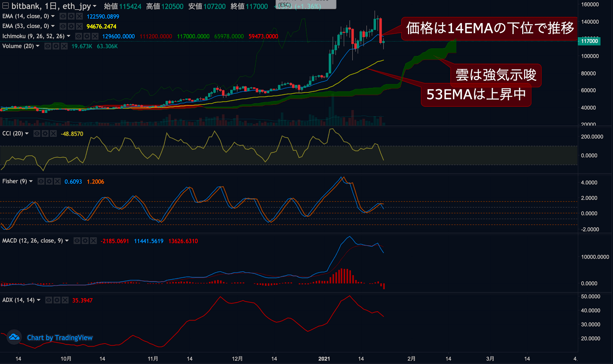Expand the bitbank eth_jpy symbol dropdown
Screen dimensions: 613x364
[x=95, y=7]
